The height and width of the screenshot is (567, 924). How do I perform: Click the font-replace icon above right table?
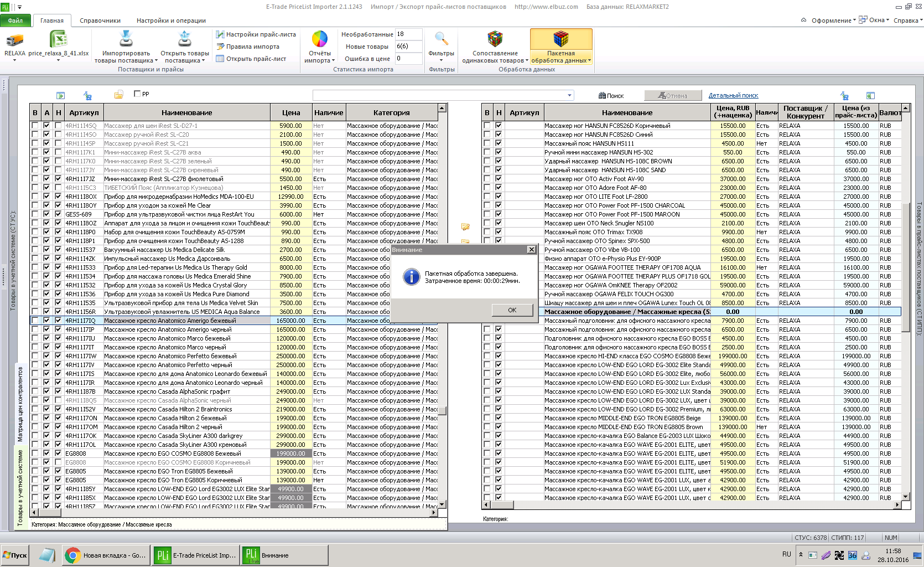pyautogui.click(x=844, y=96)
